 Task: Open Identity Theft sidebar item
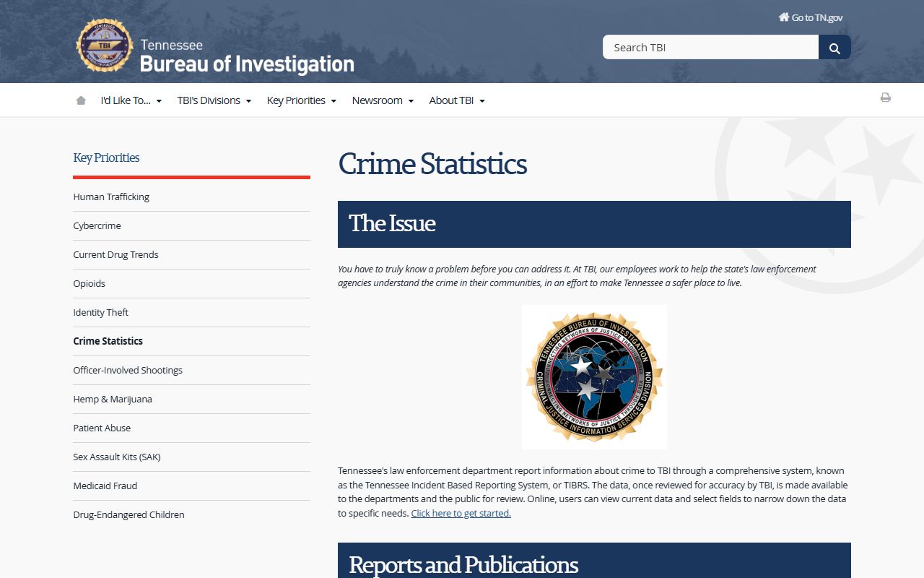tap(101, 312)
